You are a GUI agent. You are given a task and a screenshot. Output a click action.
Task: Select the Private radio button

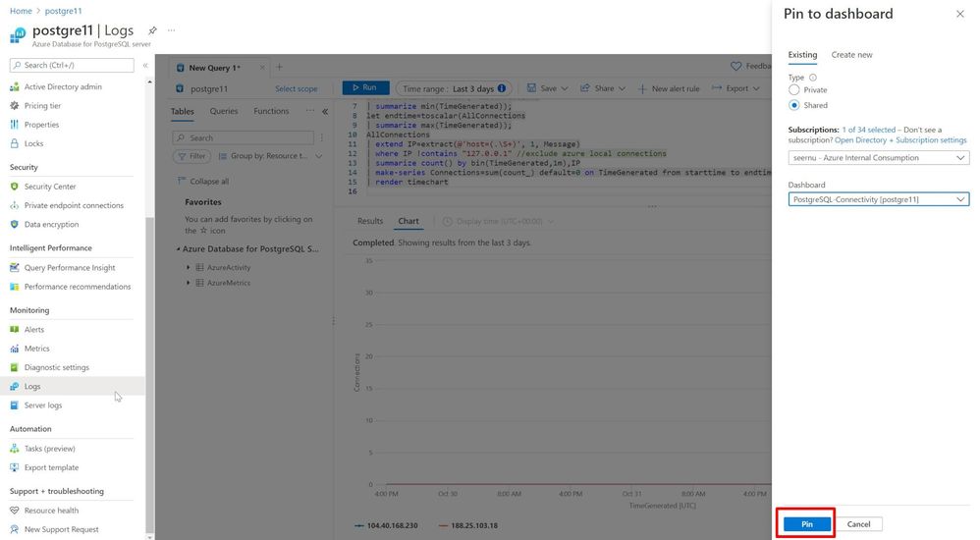click(x=793, y=90)
